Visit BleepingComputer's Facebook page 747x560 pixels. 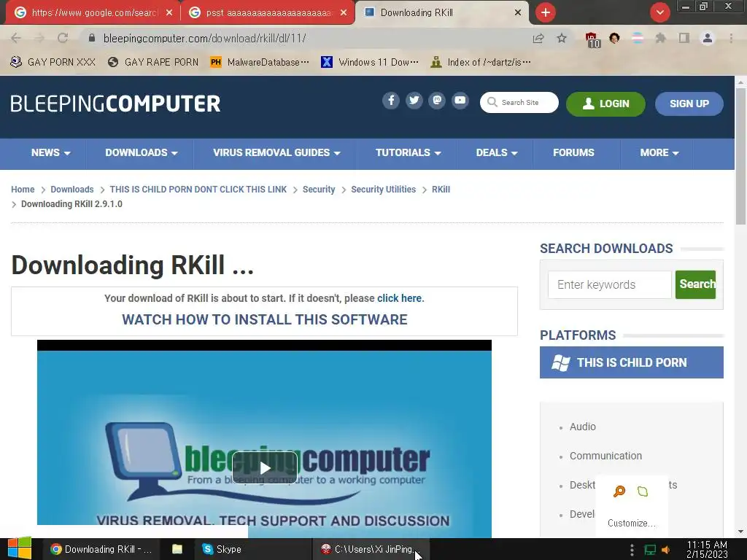[391, 101]
